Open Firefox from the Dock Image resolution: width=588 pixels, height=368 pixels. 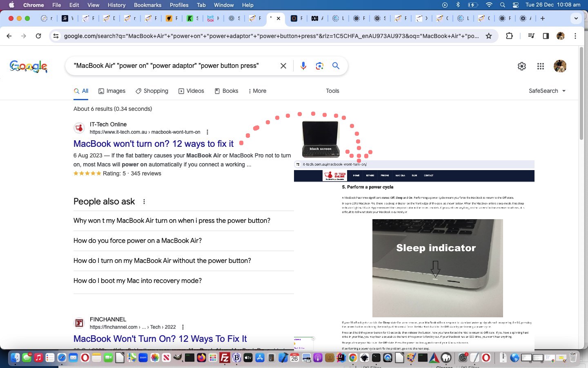201,358
